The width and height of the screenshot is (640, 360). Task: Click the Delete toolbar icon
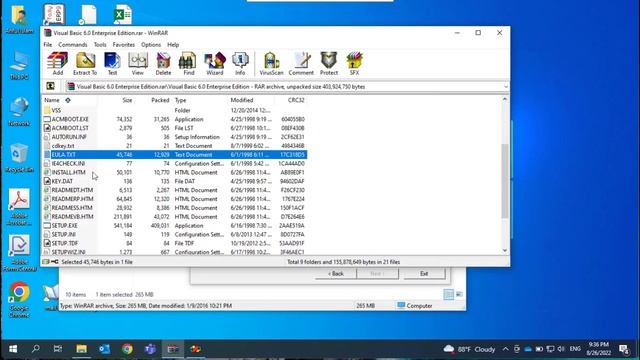pos(163,64)
